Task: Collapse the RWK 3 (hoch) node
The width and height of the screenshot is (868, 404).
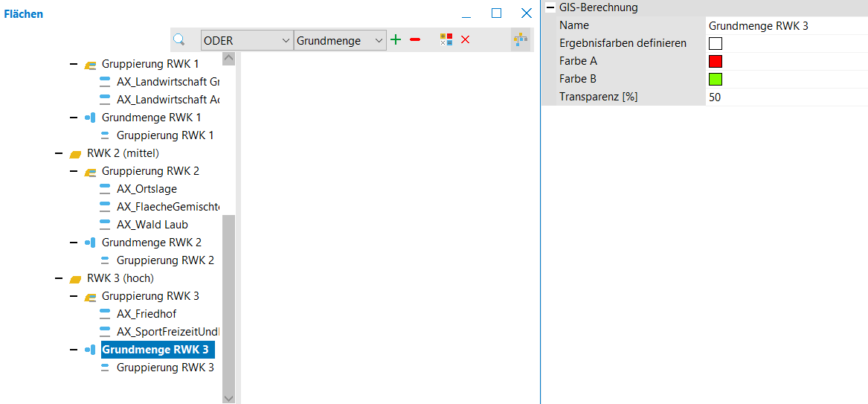Action: [59, 279]
